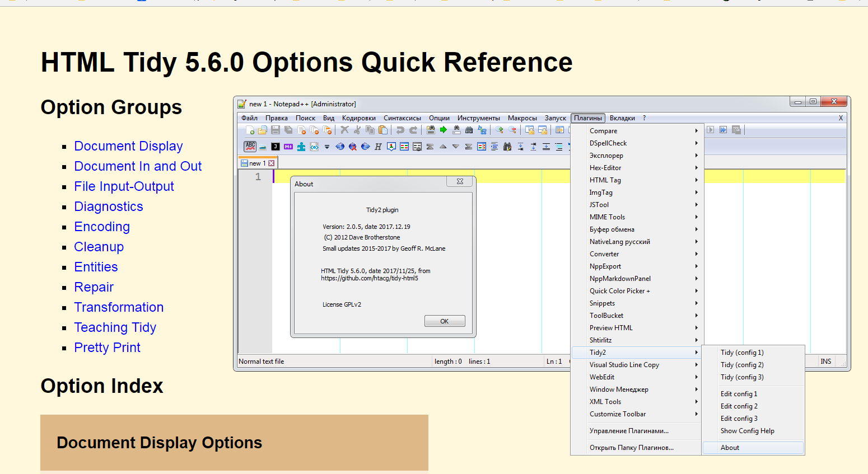Select Tidy (config 1) menu entry

click(753, 353)
